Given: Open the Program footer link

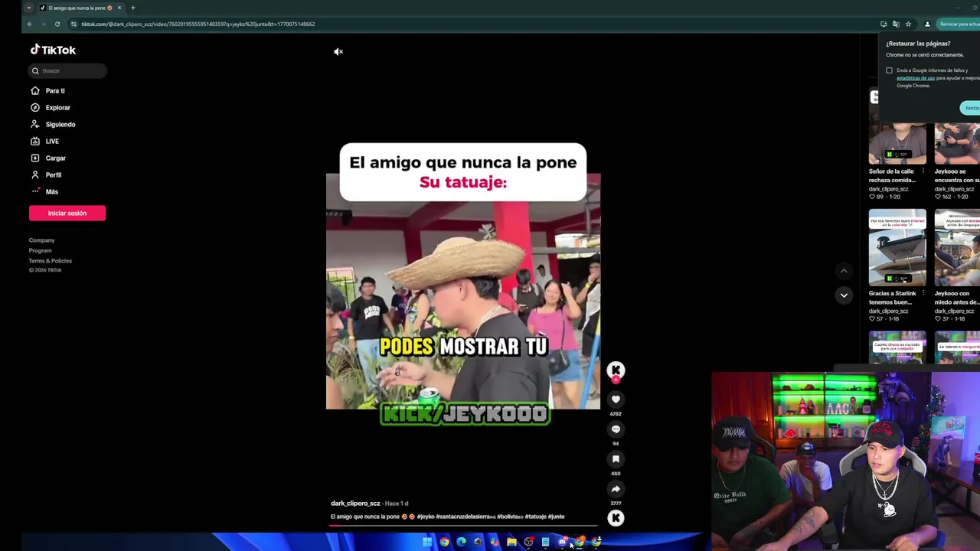Looking at the screenshot, I should [40, 250].
